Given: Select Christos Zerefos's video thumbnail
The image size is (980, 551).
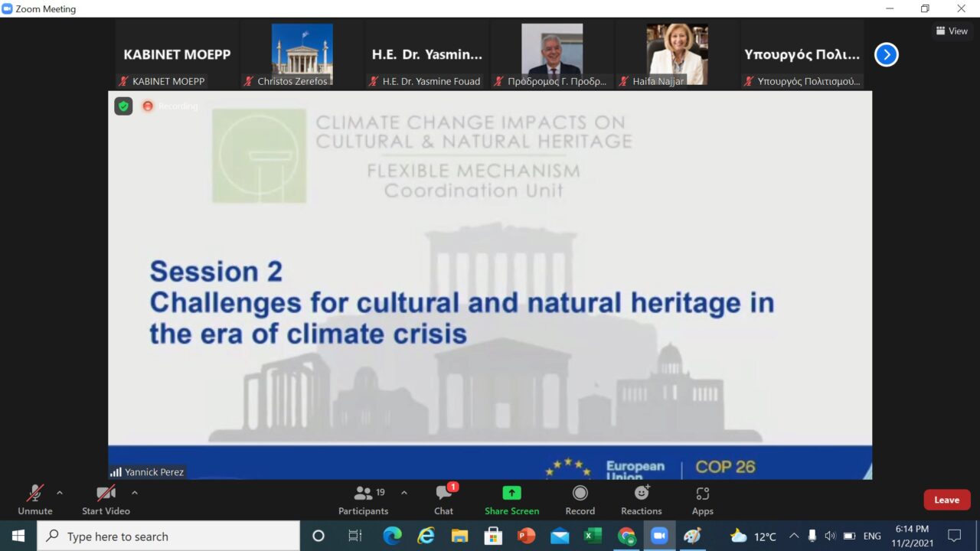Looking at the screenshot, I should coord(302,54).
